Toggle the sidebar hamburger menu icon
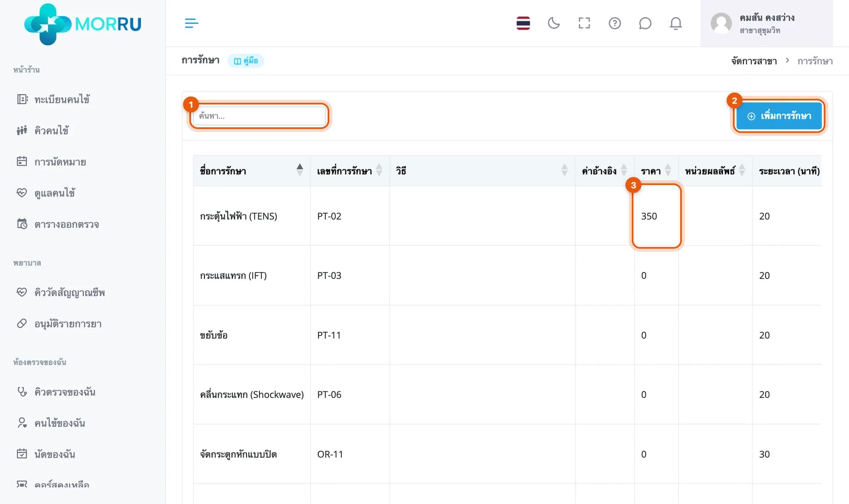Viewport: 849px width, 504px height. 191,23
